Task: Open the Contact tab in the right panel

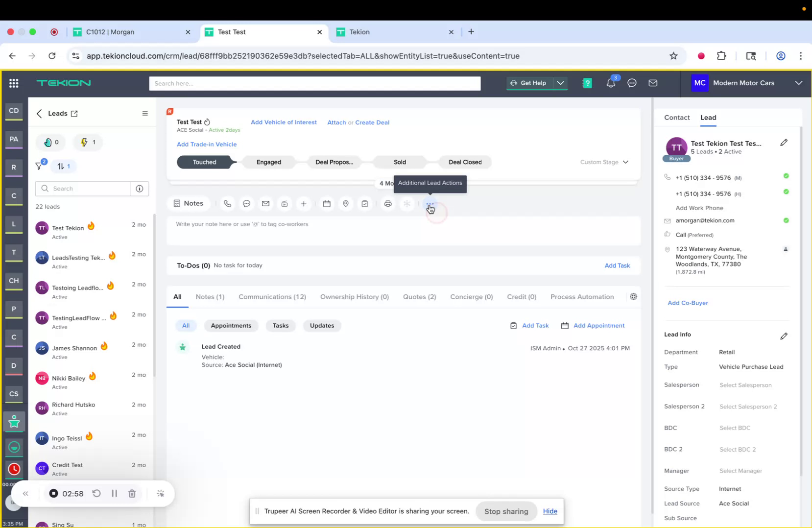Action: point(677,118)
